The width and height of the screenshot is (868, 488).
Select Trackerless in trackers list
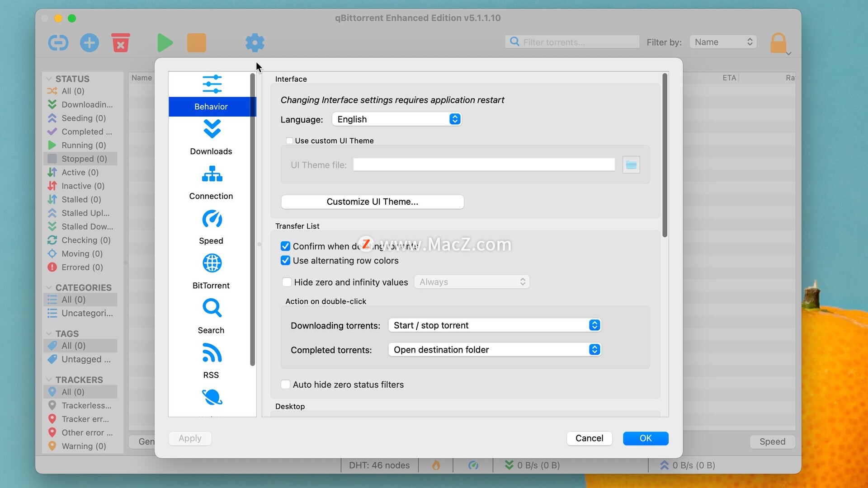(x=80, y=405)
